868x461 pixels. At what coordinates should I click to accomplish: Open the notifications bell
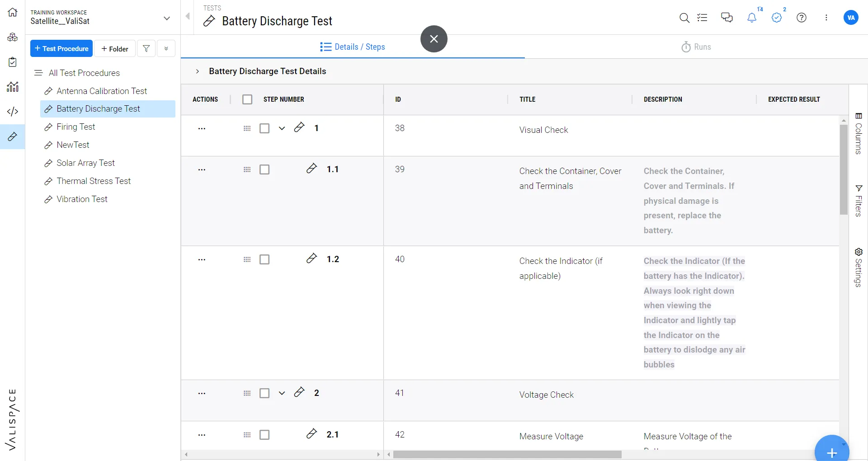pyautogui.click(x=752, y=18)
